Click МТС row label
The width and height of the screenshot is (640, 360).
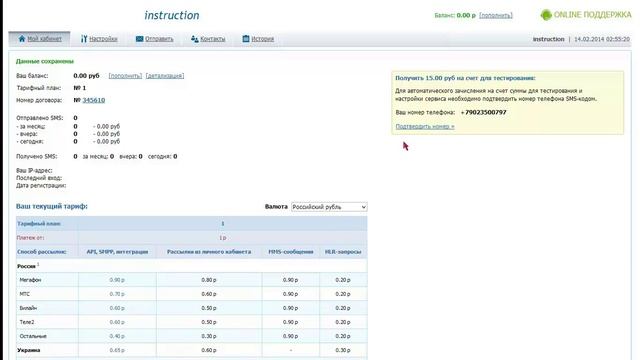(24, 294)
